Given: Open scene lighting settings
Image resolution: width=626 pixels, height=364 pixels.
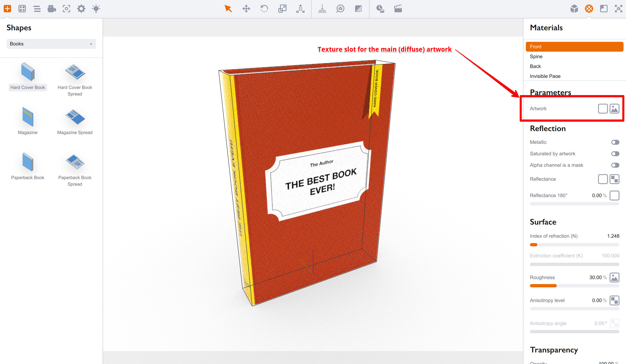Looking at the screenshot, I should [96, 9].
